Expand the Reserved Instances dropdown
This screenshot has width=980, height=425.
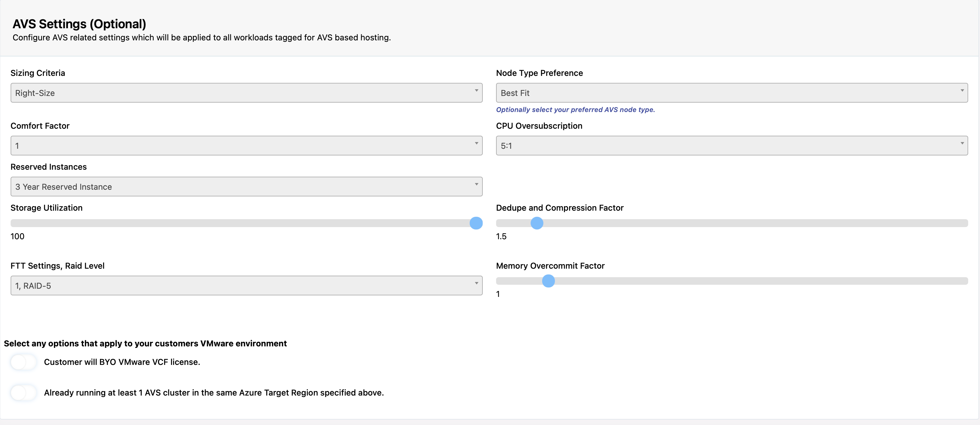tap(246, 187)
